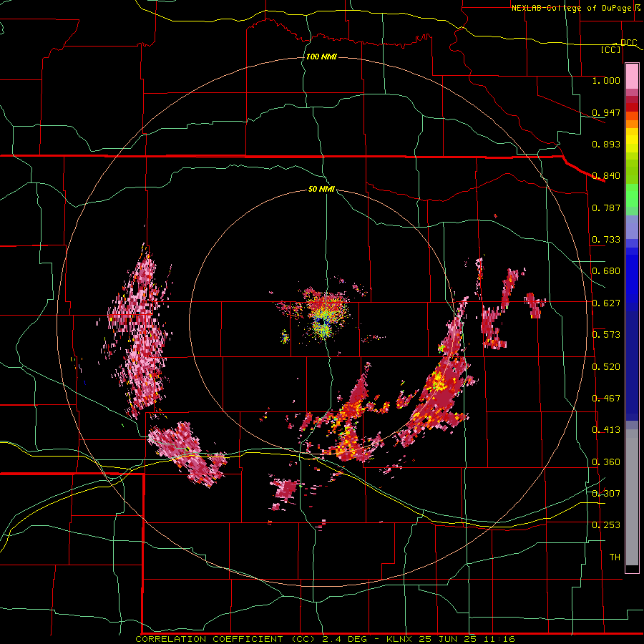Select the 0.947 legend value
The image size is (644, 644).
(x=606, y=112)
